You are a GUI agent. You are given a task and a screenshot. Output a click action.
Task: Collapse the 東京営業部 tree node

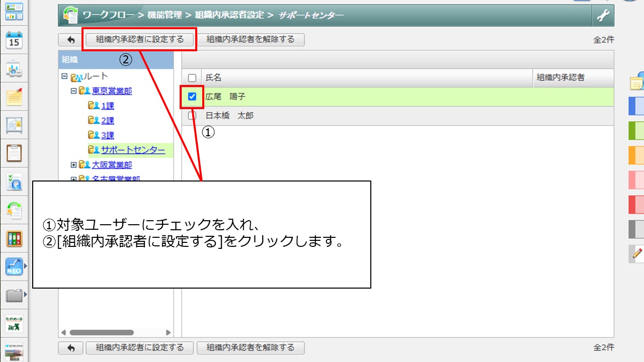pyautogui.click(x=73, y=91)
